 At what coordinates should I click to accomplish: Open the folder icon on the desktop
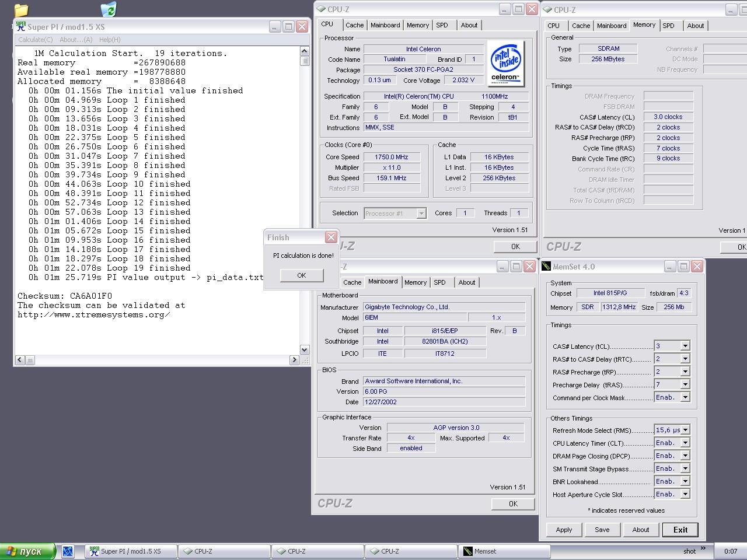click(21, 9)
